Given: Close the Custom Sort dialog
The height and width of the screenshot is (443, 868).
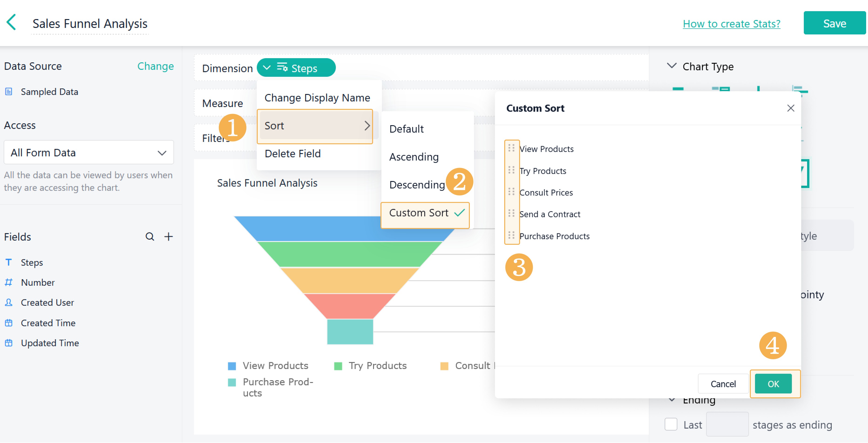Looking at the screenshot, I should pos(791,108).
